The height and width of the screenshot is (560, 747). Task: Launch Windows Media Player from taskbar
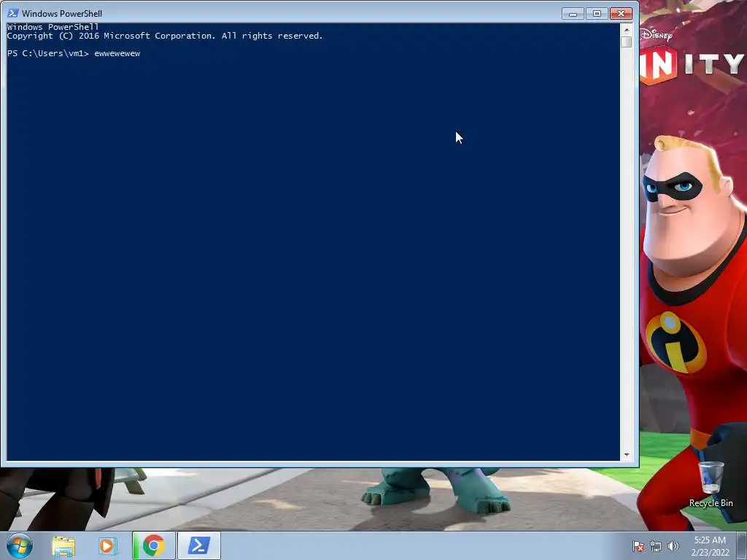coord(108,545)
